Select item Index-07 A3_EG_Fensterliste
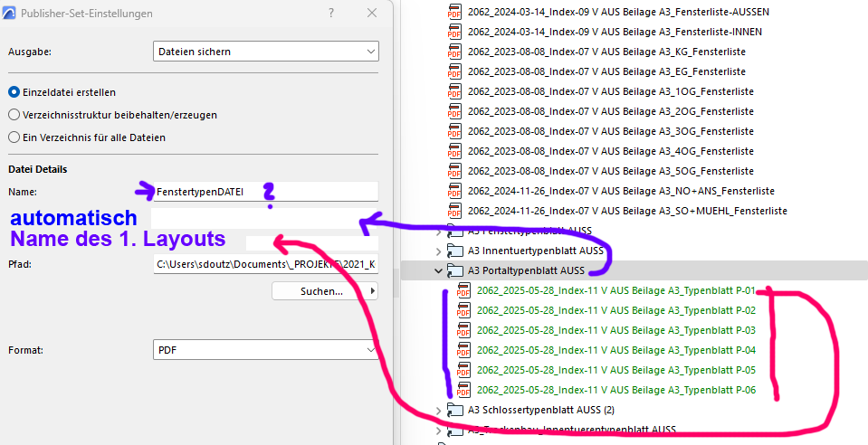This screenshot has height=445, width=868. [x=606, y=71]
